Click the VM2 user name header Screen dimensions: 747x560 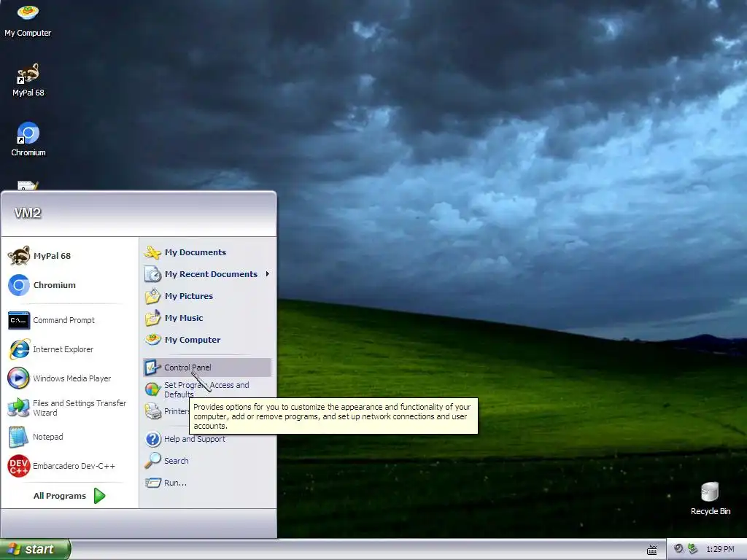click(x=28, y=213)
